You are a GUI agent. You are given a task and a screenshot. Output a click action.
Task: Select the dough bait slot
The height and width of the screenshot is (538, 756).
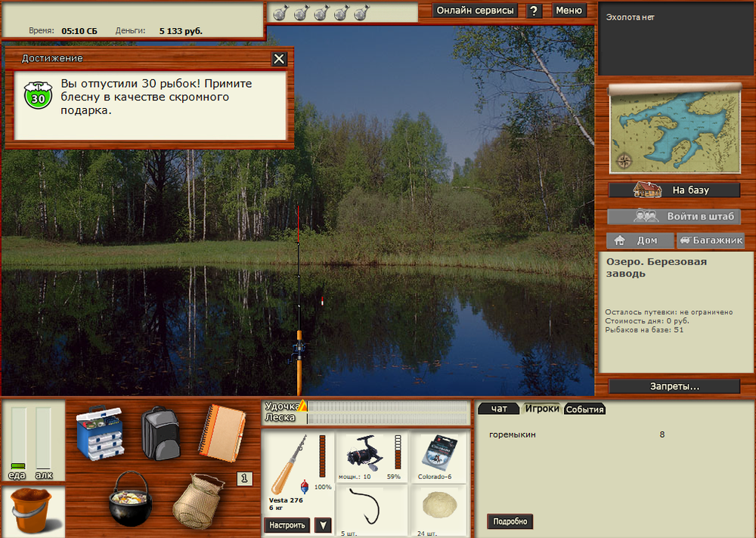[x=439, y=507]
